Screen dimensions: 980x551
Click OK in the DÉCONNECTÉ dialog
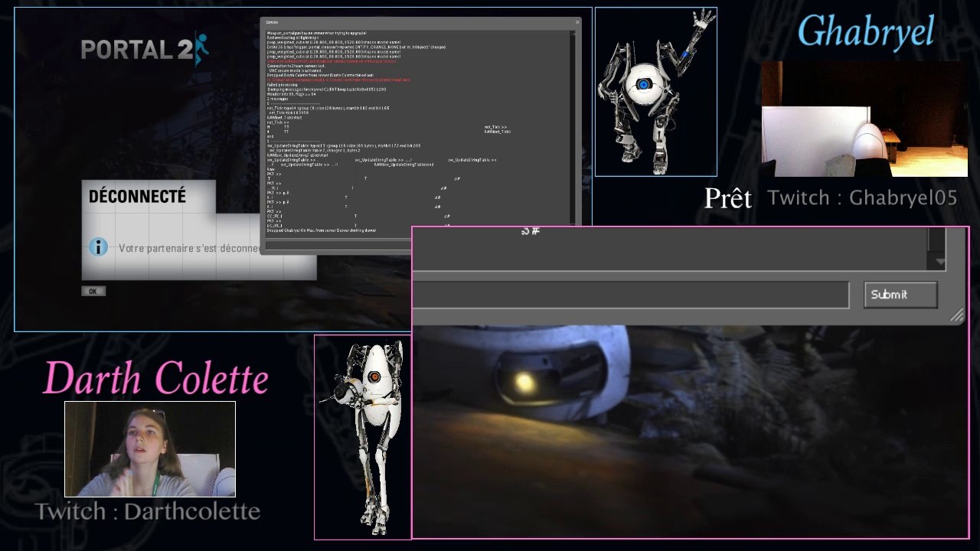click(x=93, y=291)
